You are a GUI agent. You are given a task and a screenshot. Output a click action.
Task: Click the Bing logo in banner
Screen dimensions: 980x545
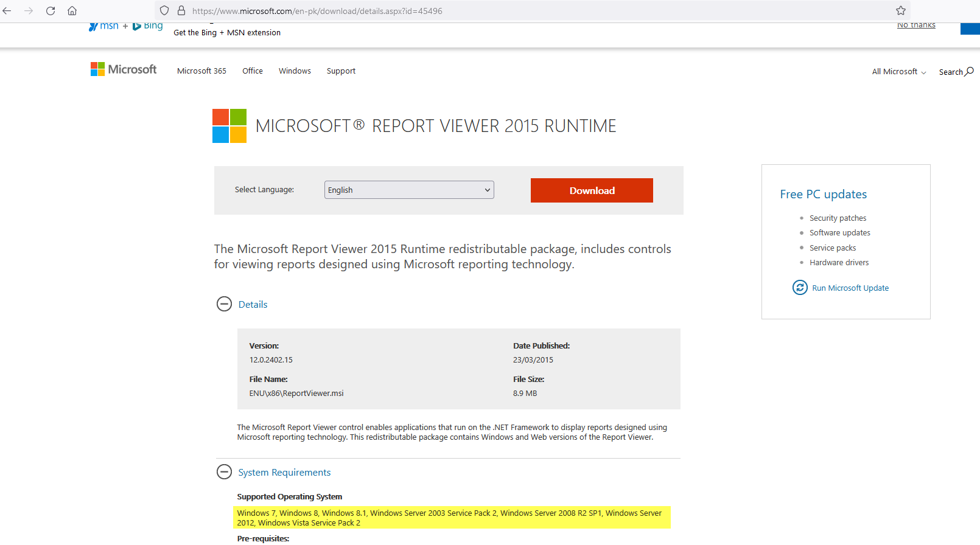148,26
